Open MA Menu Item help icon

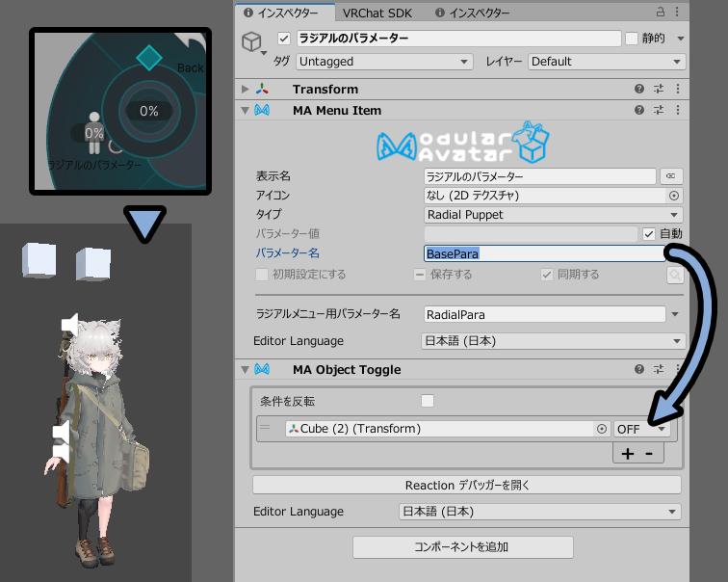coord(639,110)
